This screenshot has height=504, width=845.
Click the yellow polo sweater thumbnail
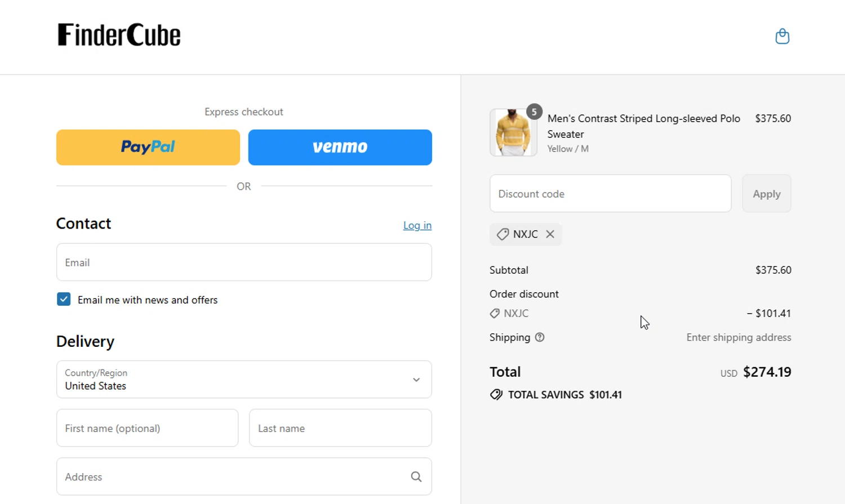[x=513, y=133]
